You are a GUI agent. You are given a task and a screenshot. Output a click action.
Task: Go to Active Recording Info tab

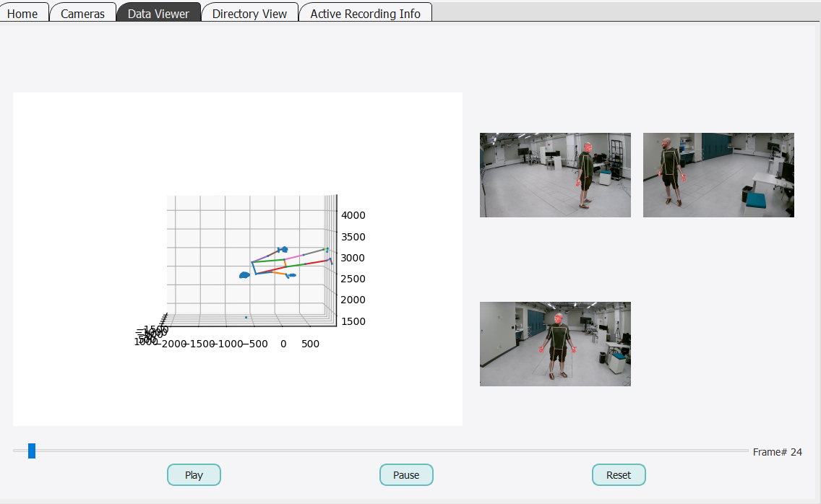coord(365,14)
